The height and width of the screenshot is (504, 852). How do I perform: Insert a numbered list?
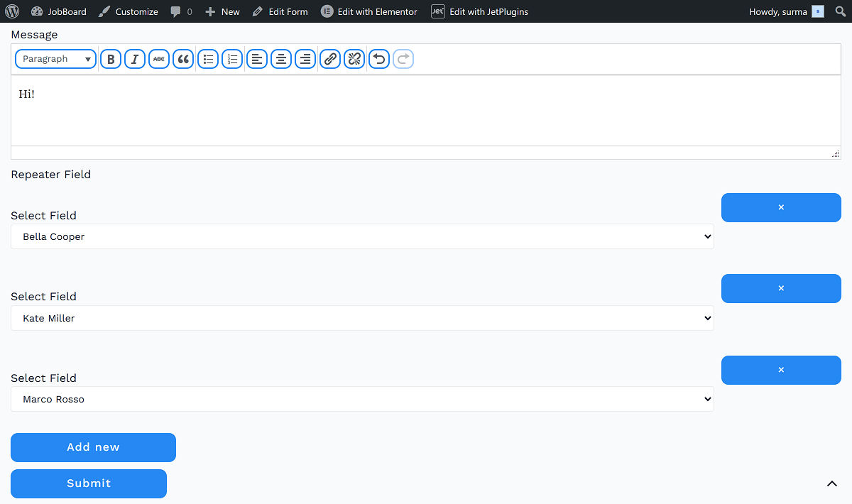point(232,59)
